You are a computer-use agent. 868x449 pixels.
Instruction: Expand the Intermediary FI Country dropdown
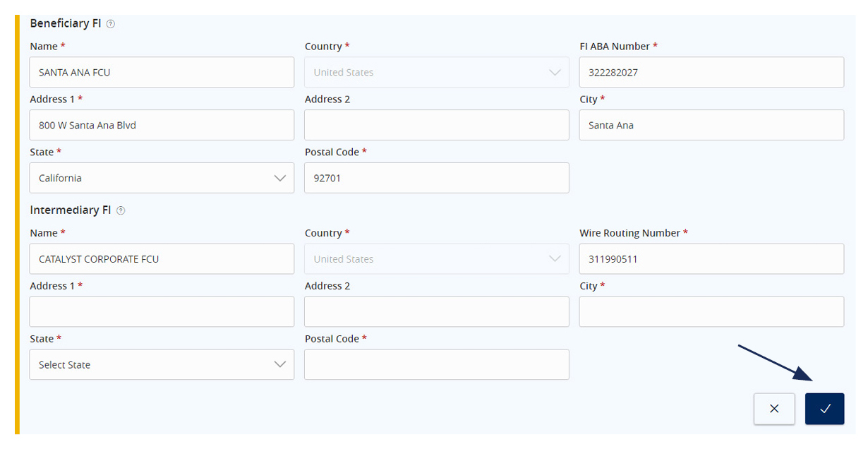click(555, 259)
